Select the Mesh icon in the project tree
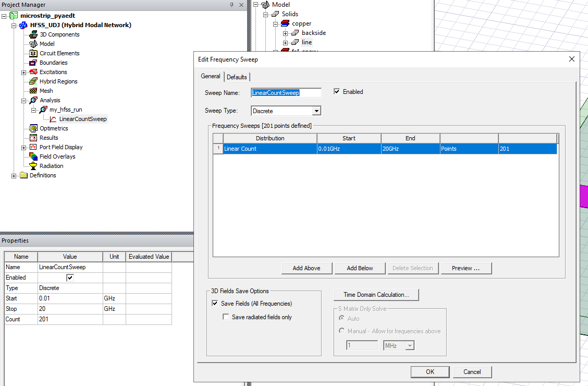The width and height of the screenshot is (588, 386). (x=32, y=91)
